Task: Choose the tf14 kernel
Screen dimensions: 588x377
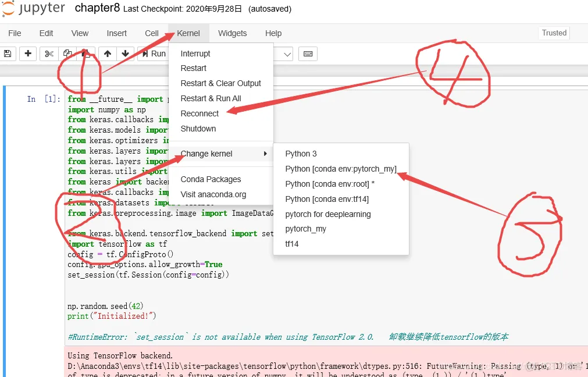Action: click(341, 244)
